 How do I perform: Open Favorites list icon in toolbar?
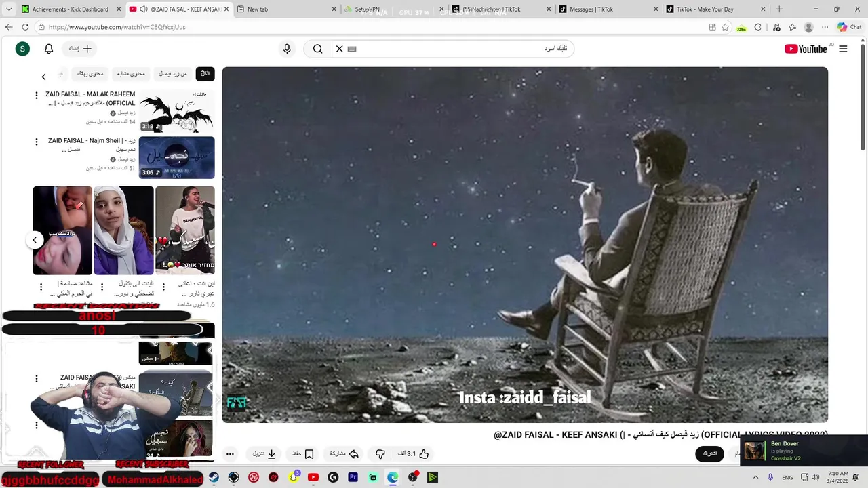(x=792, y=27)
